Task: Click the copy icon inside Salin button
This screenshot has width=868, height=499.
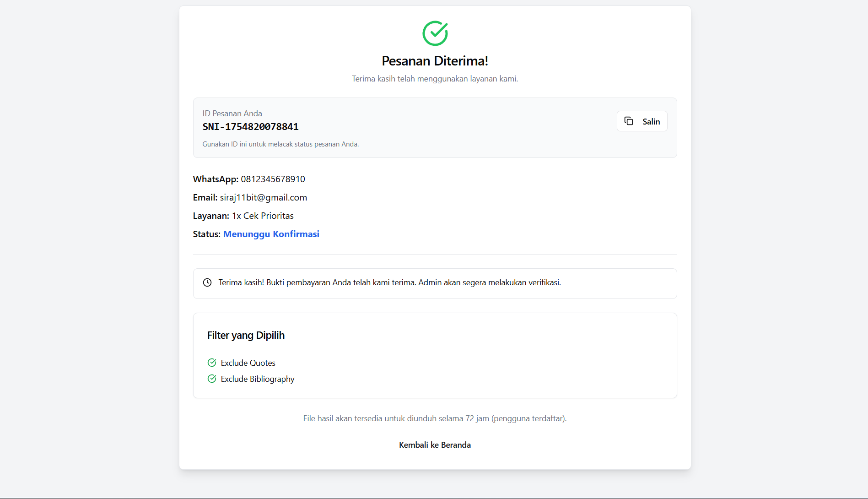Action: coord(629,121)
